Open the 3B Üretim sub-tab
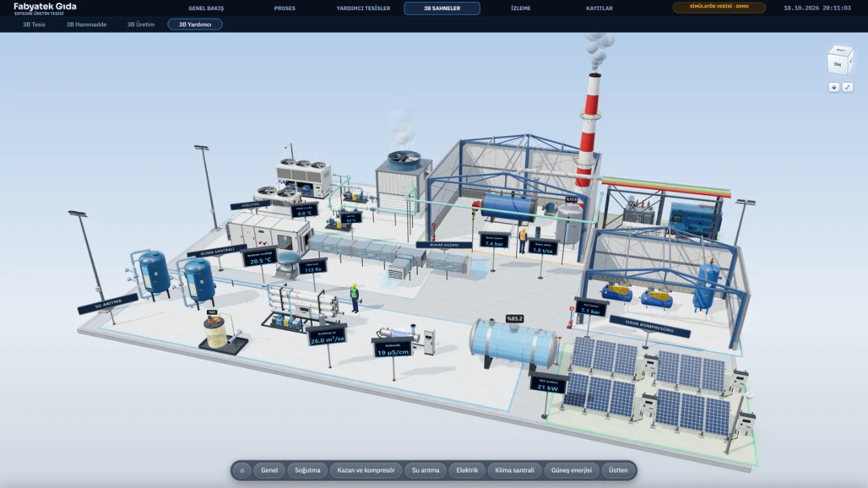The image size is (868, 488). coord(141,24)
